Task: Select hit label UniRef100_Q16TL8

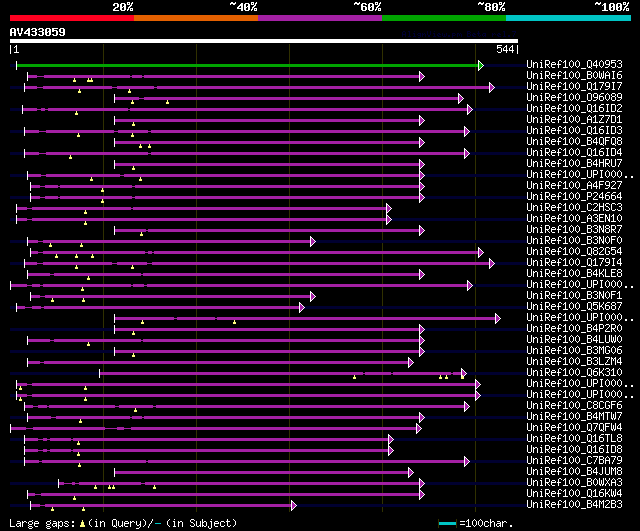Action: (x=574, y=439)
